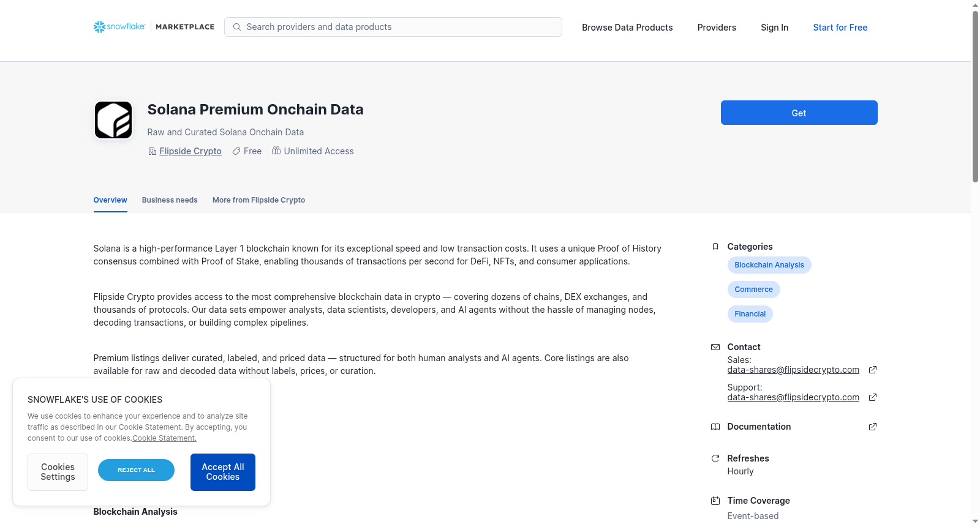This screenshot has height=527, width=980.
Task: Click the Categories heading
Action: 750,247
